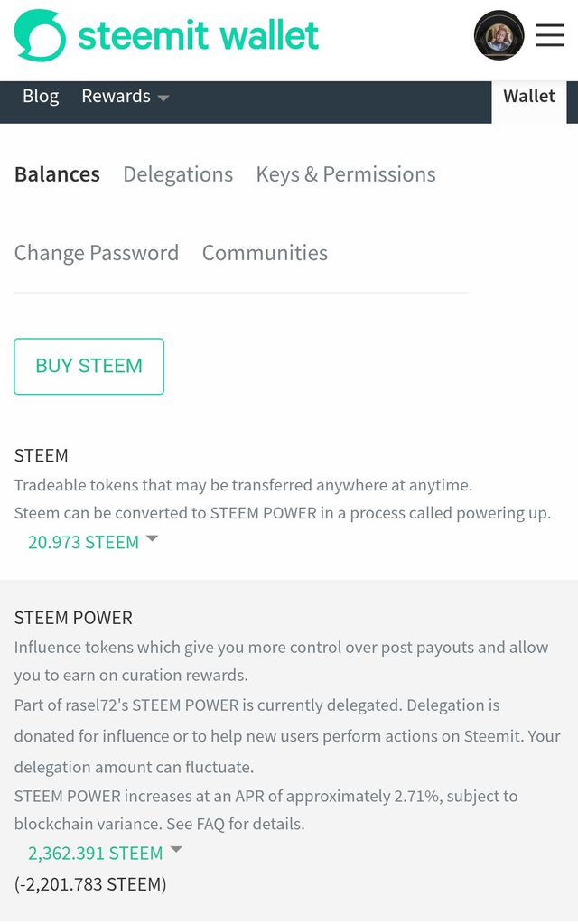Image resolution: width=578 pixels, height=924 pixels.
Task: Click the user profile avatar picture
Action: tap(499, 35)
